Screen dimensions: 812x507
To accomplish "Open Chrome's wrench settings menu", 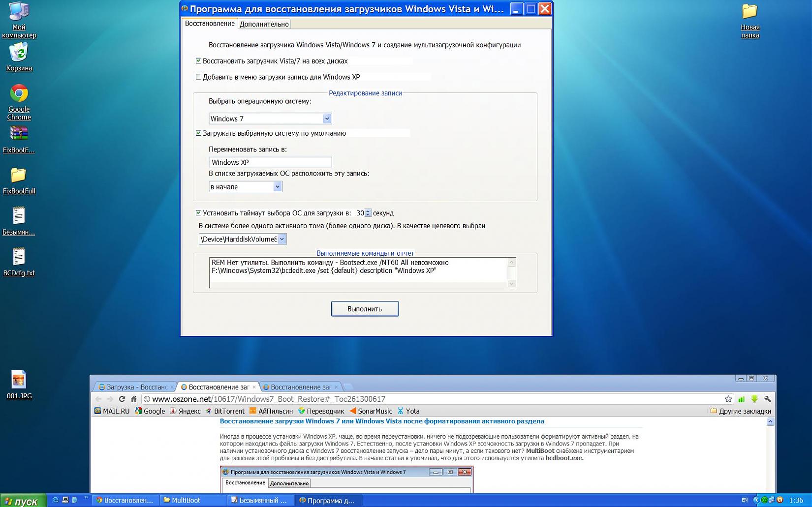I will tap(767, 399).
